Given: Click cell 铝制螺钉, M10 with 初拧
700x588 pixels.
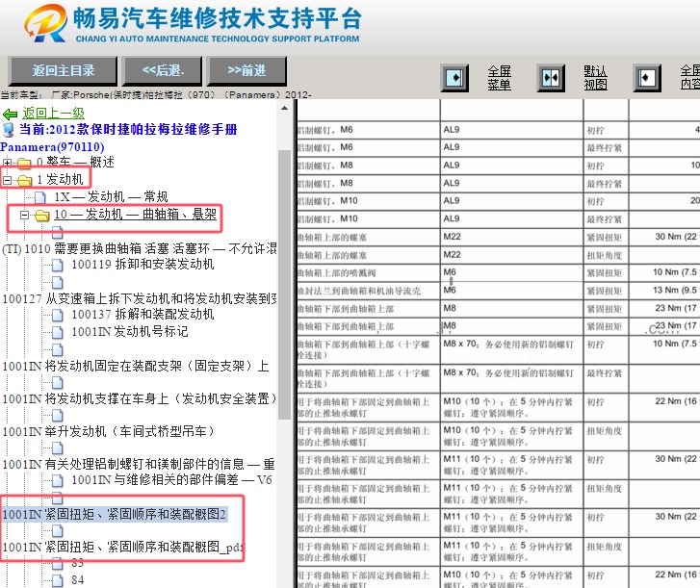Looking at the screenshot, I should [x=369, y=201].
